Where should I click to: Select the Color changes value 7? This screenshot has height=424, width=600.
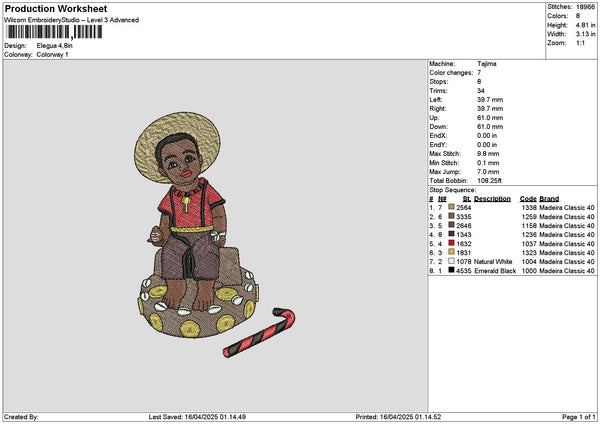tap(479, 73)
